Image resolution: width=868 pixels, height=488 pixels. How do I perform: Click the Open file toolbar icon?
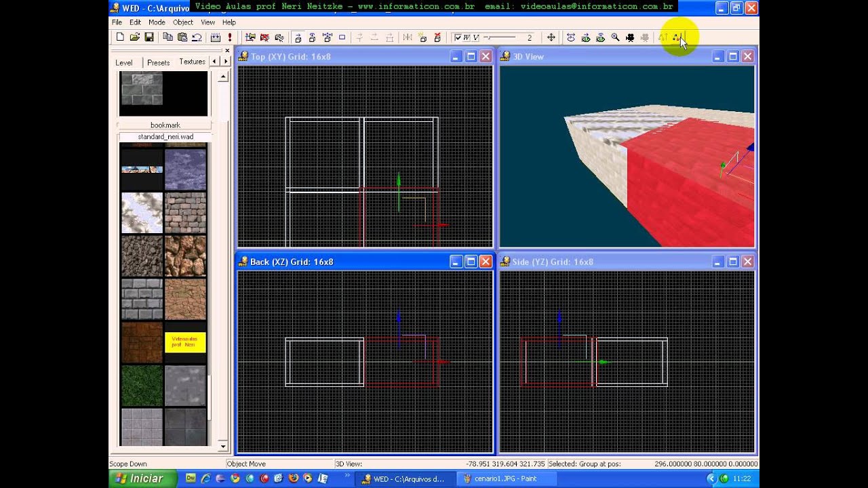134,37
